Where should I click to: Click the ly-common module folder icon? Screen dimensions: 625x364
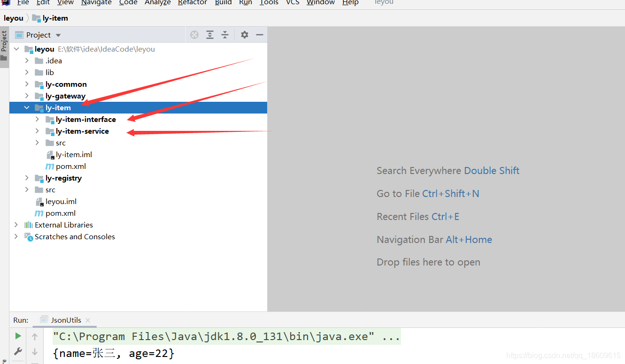point(39,84)
